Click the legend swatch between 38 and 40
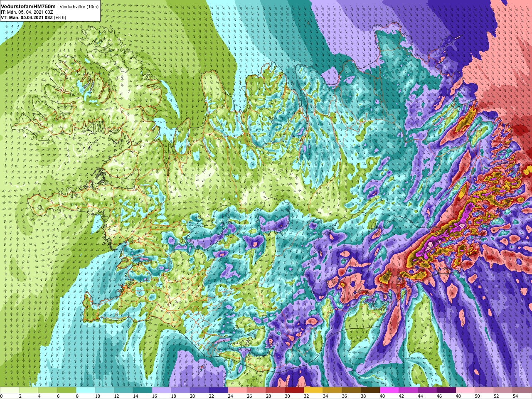The width and height of the screenshot is (532, 399). pos(370,390)
